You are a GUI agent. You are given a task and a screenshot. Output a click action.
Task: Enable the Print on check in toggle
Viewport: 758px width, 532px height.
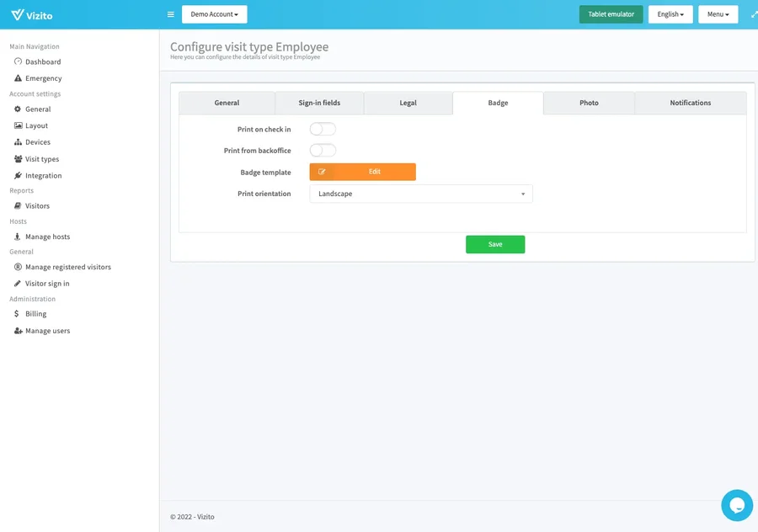point(323,130)
